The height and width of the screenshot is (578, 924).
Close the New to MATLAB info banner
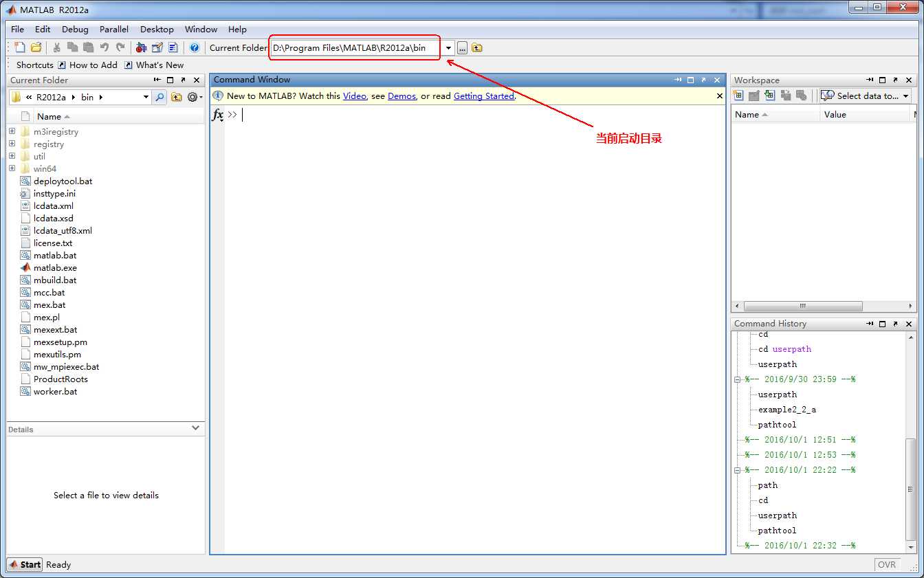point(720,96)
